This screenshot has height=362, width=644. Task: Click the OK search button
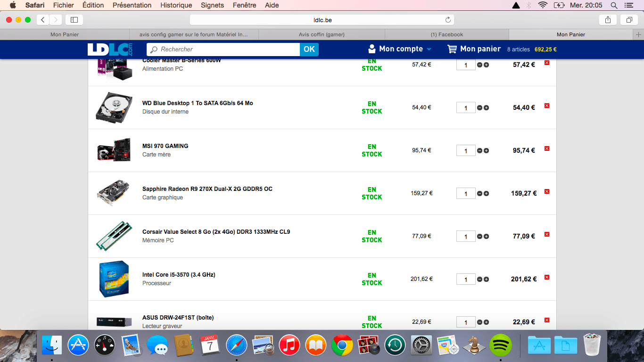point(309,49)
